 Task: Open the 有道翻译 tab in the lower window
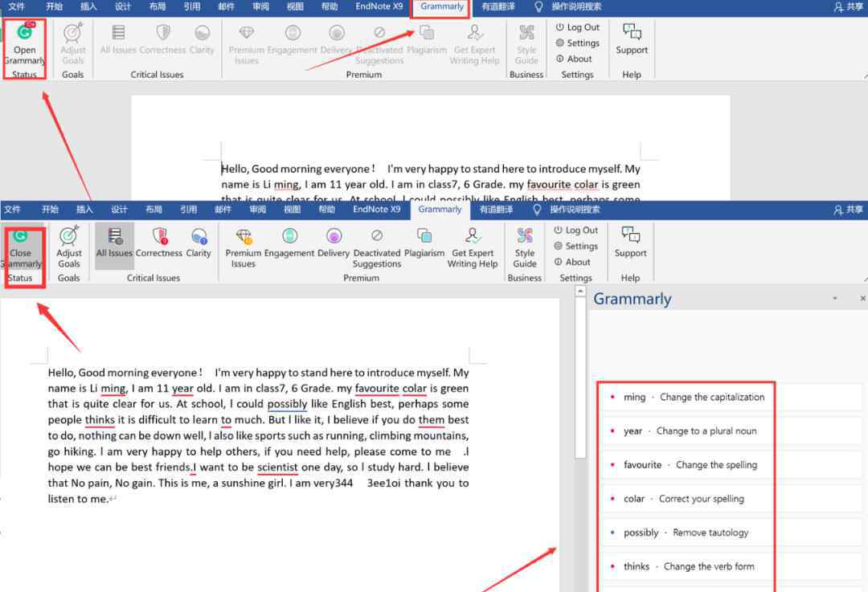[x=496, y=209]
